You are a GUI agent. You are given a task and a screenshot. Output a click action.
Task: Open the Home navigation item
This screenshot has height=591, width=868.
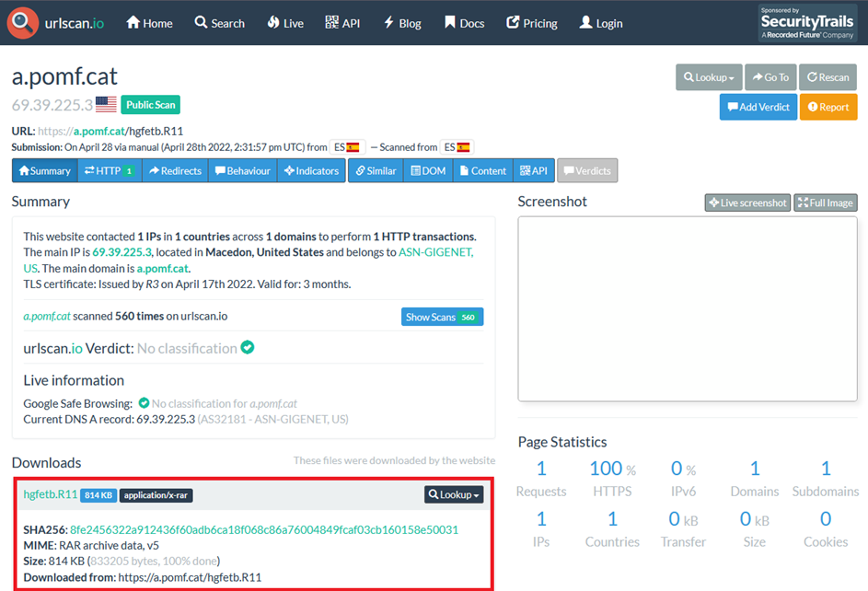click(x=149, y=23)
